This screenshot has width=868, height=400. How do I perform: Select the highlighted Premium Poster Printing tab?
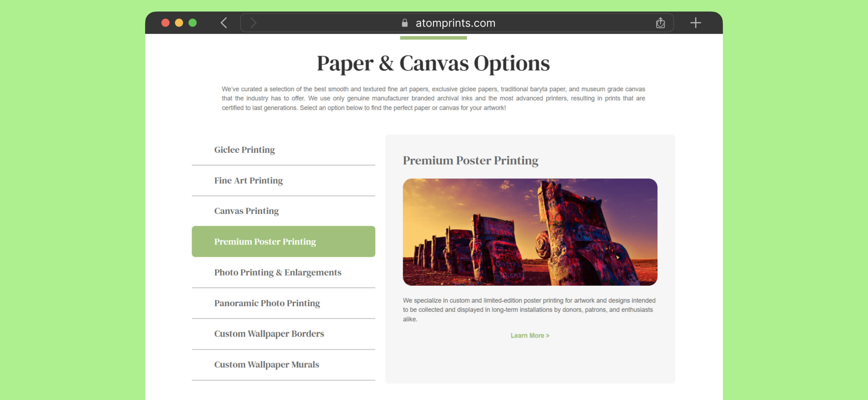coord(283,241)
